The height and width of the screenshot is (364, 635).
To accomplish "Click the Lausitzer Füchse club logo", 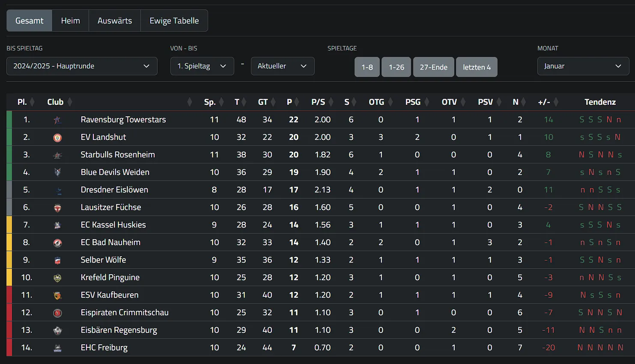I will coord(57,208).
